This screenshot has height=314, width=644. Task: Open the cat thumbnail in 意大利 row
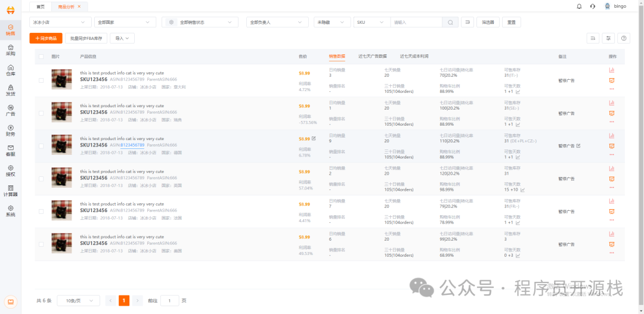(x=61, y=79)
